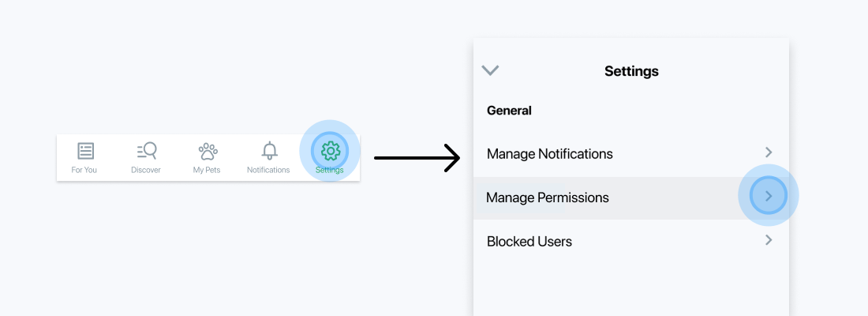Screen dimensions: 868x316
Task: Collapse the Settings panel with the down chevron
Action: pos(490,70)
